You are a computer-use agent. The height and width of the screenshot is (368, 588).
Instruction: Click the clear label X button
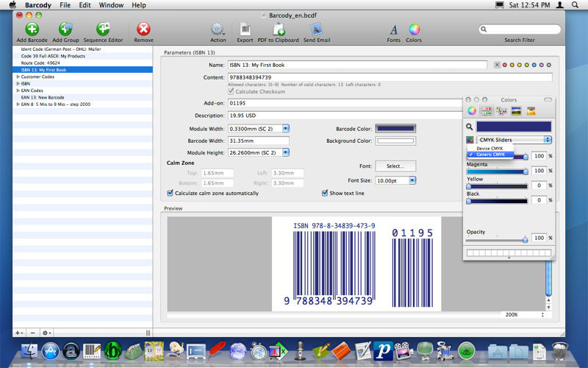coord(497,65)
